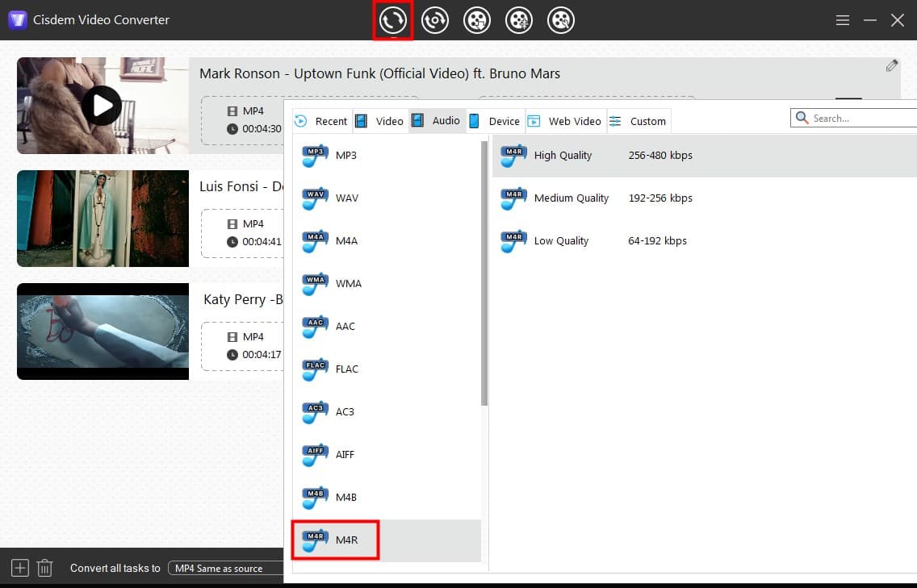The height and width of the screenshot is (588, 917).
Task: Switch to the Web Video tab
Action: tap(566, 121)
